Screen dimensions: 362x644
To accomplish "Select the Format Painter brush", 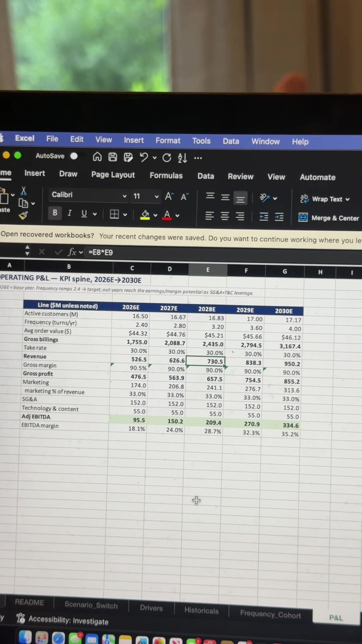I will pos(23,215).
